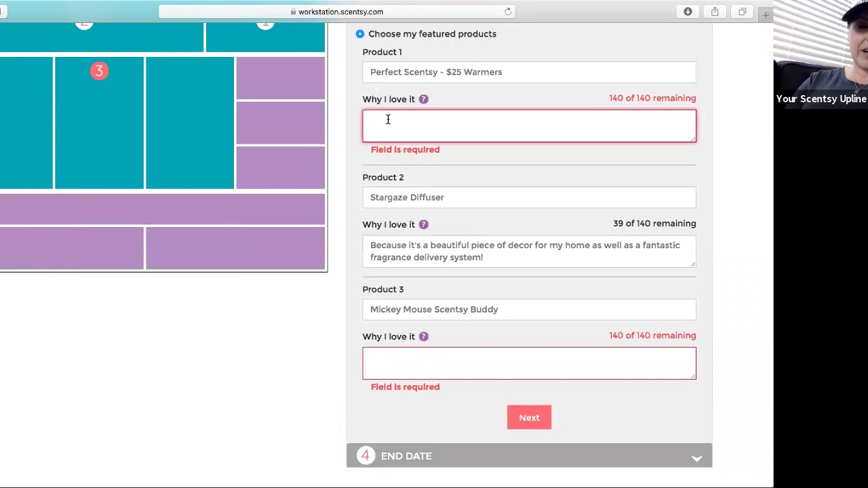Click 140 of 140 remaining for Product 1

pyautogui.click(x=652, y=98)
